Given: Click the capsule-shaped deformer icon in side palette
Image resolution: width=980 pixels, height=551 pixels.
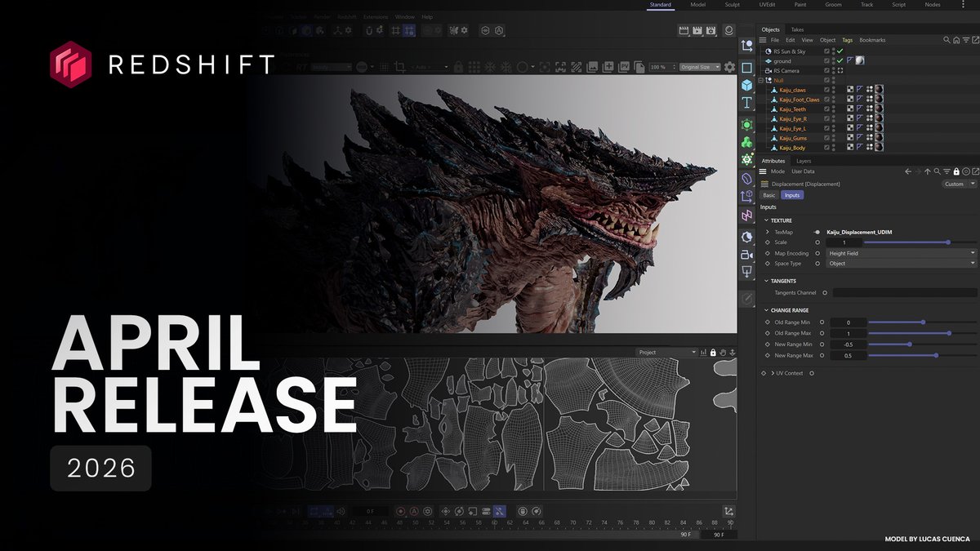Looking at the screenshot, I should click(x=746, y=177).
